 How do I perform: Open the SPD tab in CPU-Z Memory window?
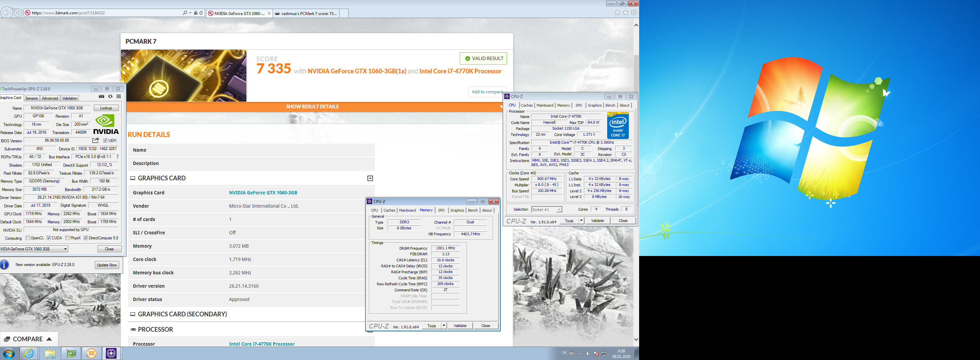(441, 210)
